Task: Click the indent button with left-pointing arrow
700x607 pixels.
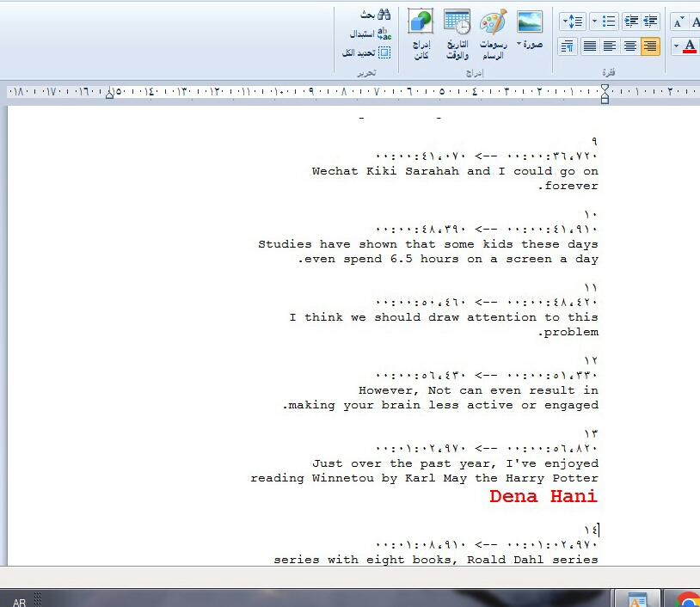Action: 650,21
